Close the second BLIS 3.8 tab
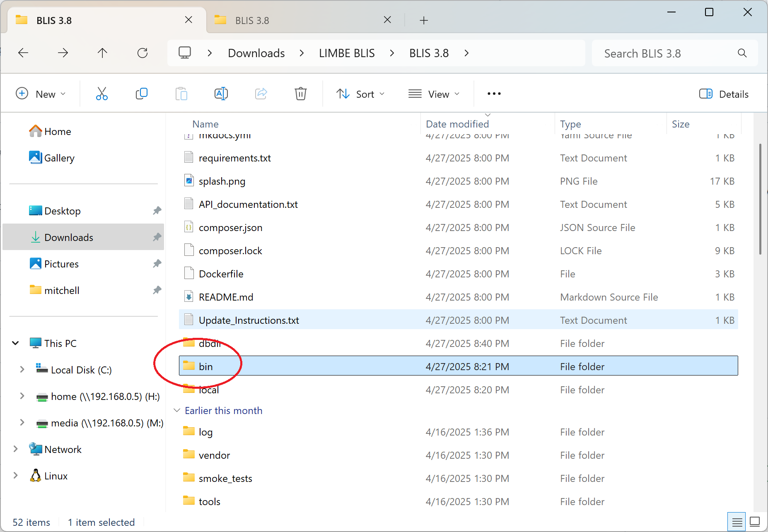The image size is (768, 532). tap(387, 20)
